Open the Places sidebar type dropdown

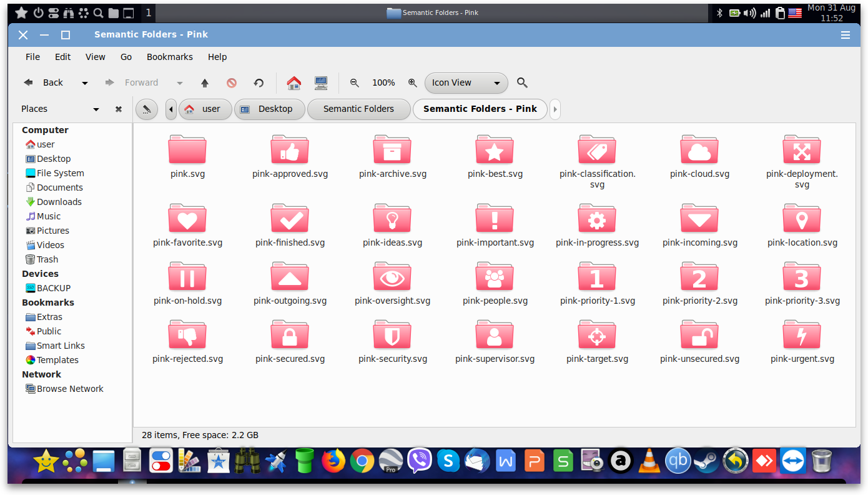96,109
